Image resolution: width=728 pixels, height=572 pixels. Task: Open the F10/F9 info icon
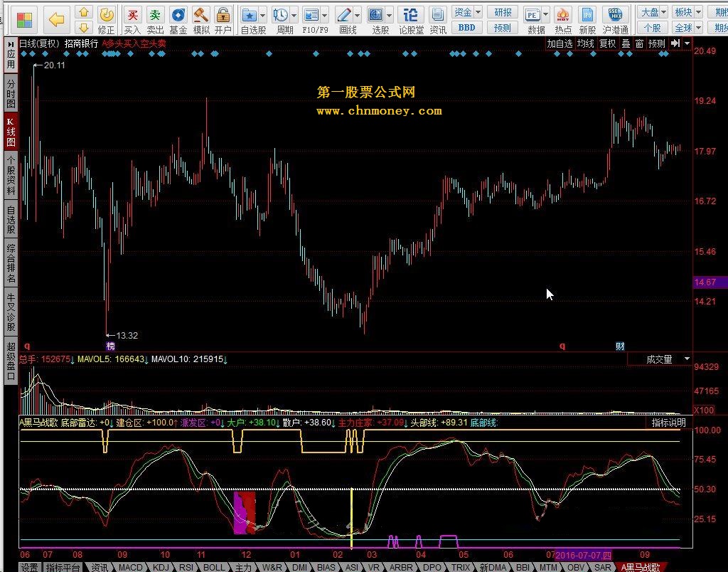(311, 16)
